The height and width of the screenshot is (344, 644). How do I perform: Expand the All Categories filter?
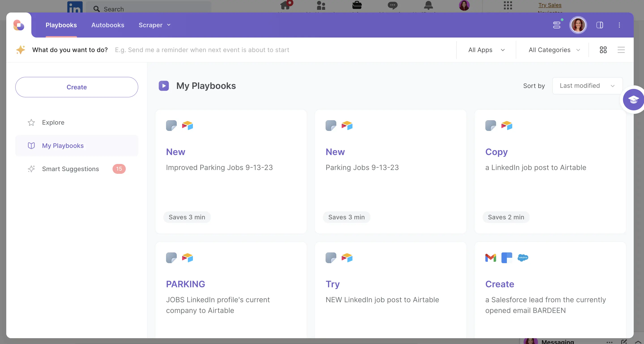pos(554,50)
